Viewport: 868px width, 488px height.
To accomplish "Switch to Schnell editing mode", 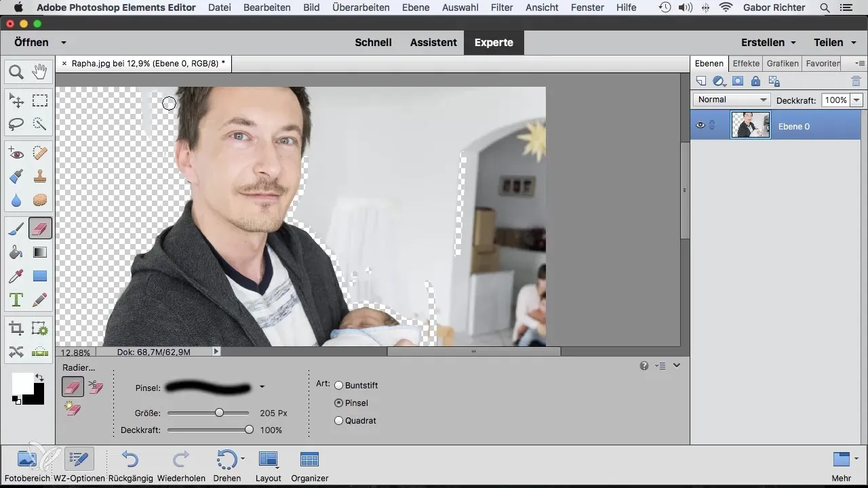I will pos(373,42).
